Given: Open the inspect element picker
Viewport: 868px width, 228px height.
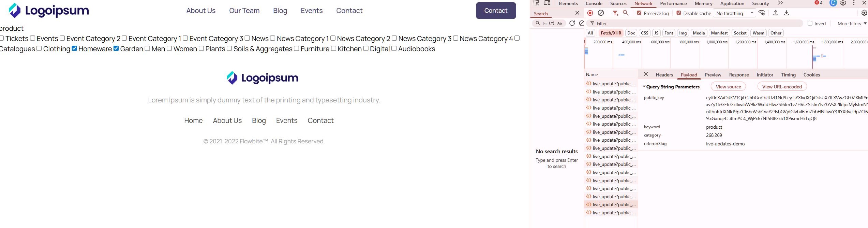Looking at the screenshot, I should [536, 3].
